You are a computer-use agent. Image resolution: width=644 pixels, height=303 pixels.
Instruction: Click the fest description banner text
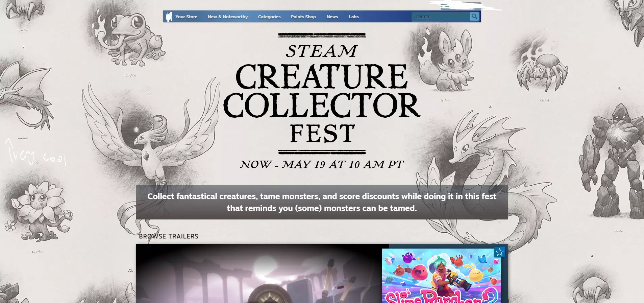pyautogui.click(x=322, y=202)
